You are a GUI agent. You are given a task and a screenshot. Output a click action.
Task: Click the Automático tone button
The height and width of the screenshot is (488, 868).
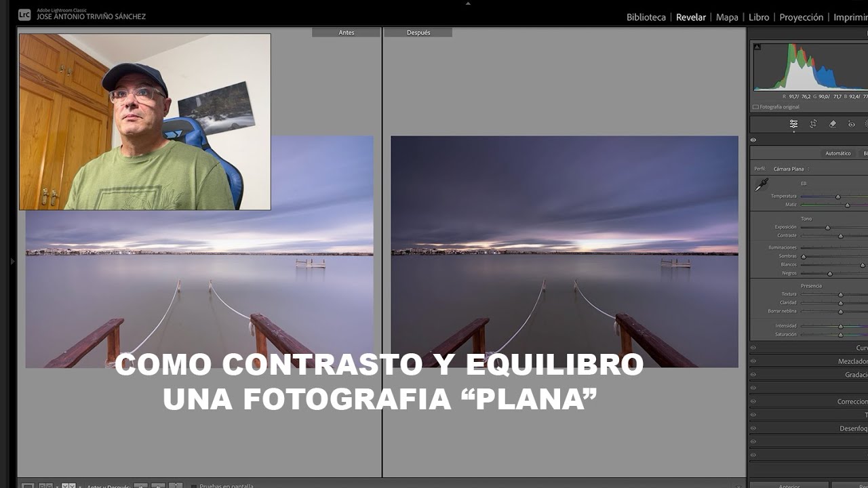837,153
